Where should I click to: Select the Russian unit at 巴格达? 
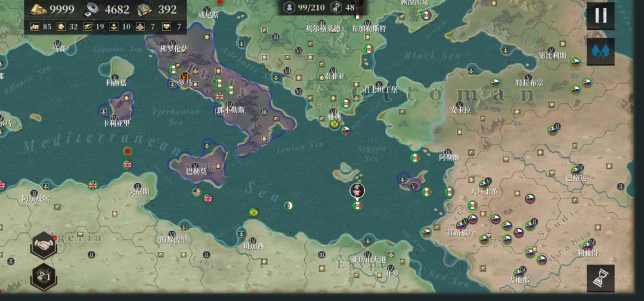tap(576, 172)
